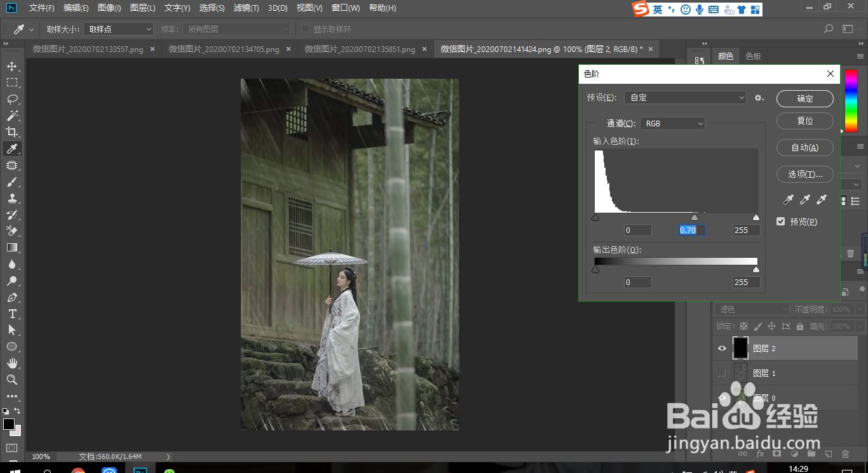868x473 pixels.
Task: Select the Path Selection tool
Action: pos(11,330)
